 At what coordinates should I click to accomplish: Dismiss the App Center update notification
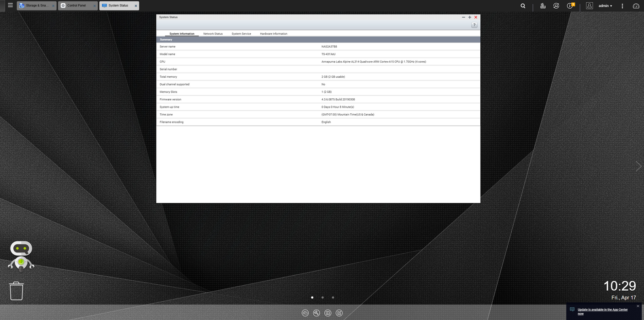pos(638,306)
